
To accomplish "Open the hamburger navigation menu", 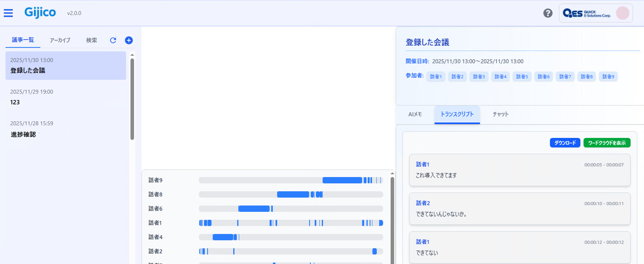I will coord(8,13).
